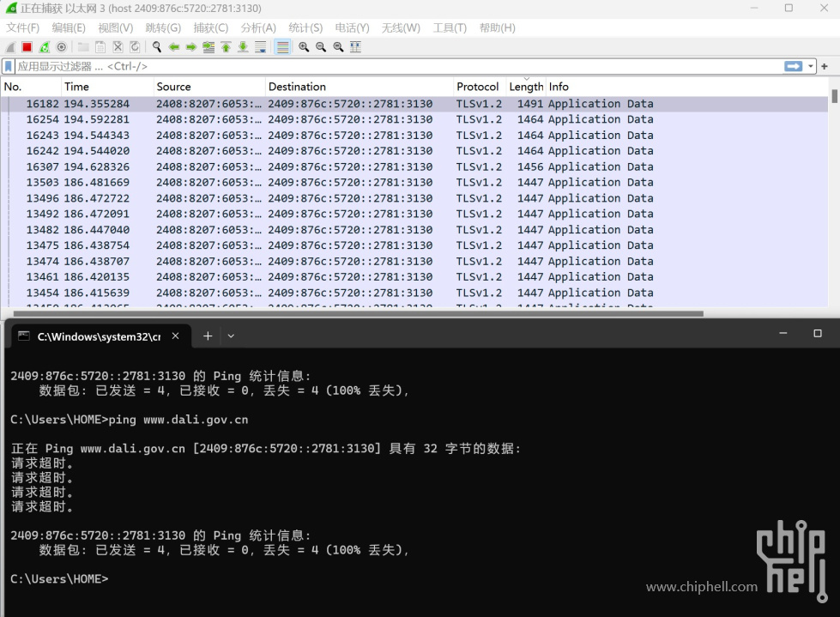Open the 工具(T) menu
The image size is (840, 617).
click(x=450, y=27)
